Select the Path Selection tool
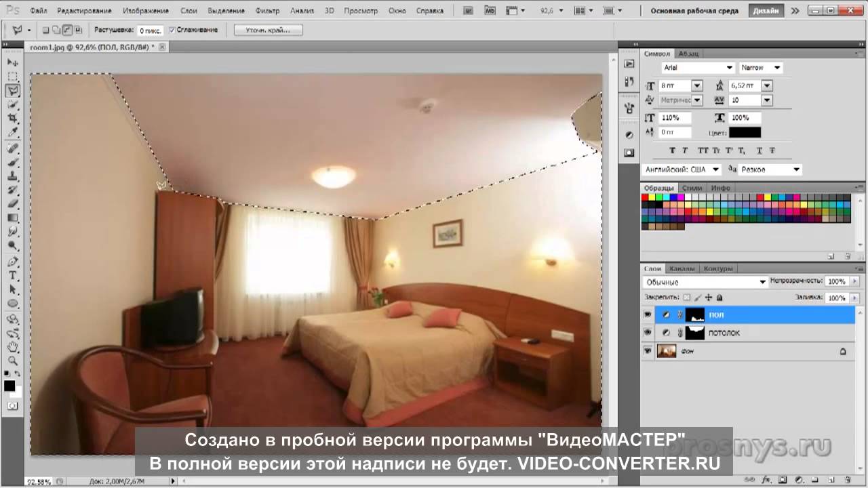Screen dimensions: 868x488 coord(13,290)
